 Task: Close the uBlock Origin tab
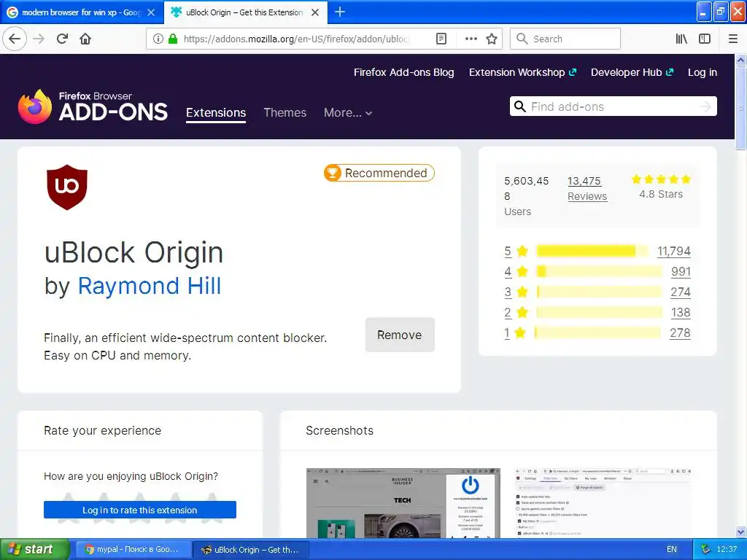[315, 12]
